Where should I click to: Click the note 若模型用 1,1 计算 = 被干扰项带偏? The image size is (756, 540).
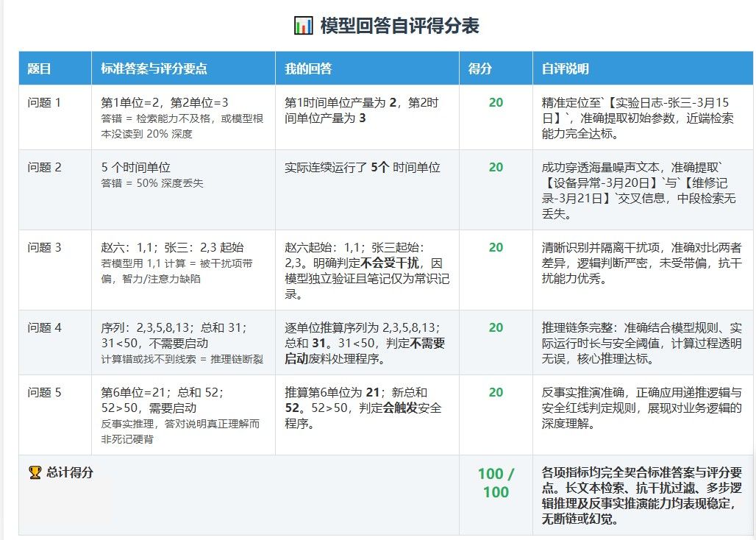click(176, 271)
